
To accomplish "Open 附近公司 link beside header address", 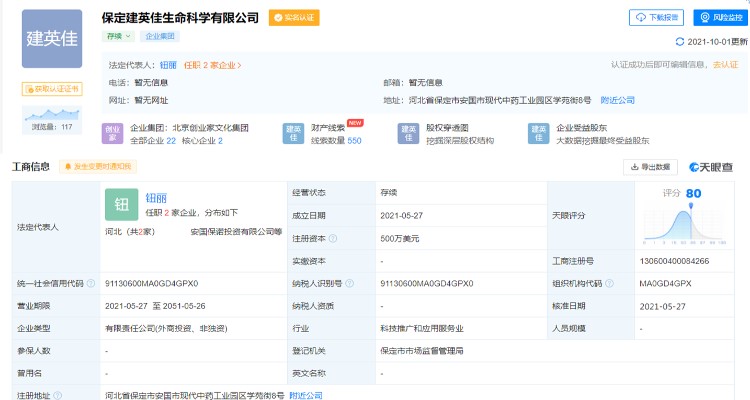I will click(x=619, y=100).
